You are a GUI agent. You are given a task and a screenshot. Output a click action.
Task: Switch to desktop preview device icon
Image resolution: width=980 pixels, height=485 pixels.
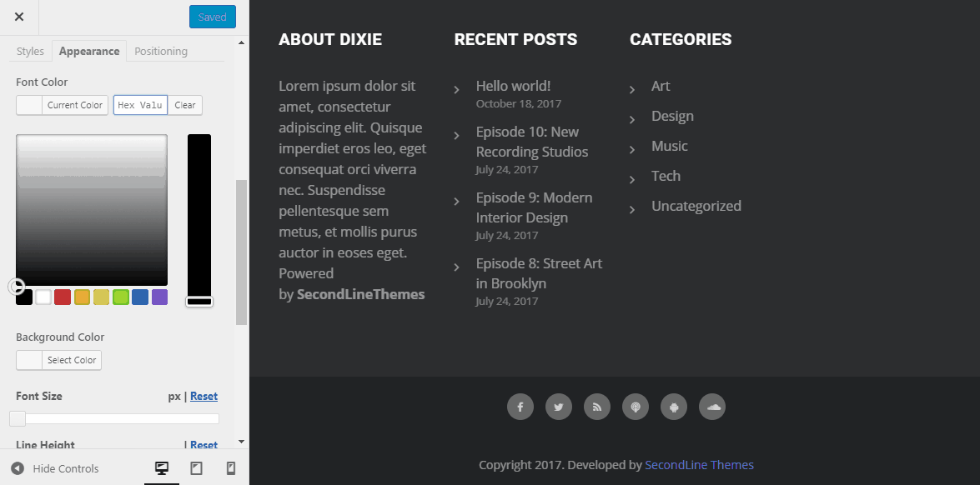coord(162,468)
